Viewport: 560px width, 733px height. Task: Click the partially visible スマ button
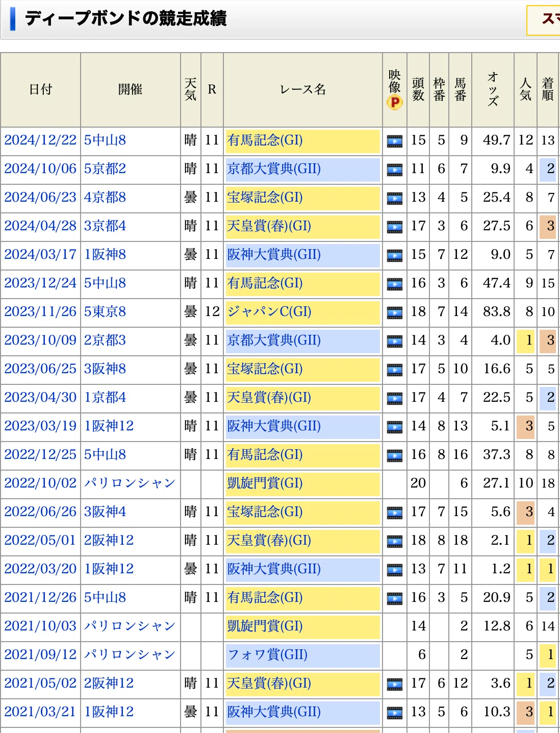click(x=544, y=20)
